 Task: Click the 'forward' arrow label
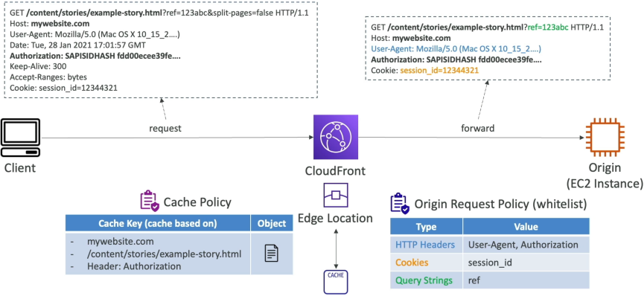coord(478,128)
